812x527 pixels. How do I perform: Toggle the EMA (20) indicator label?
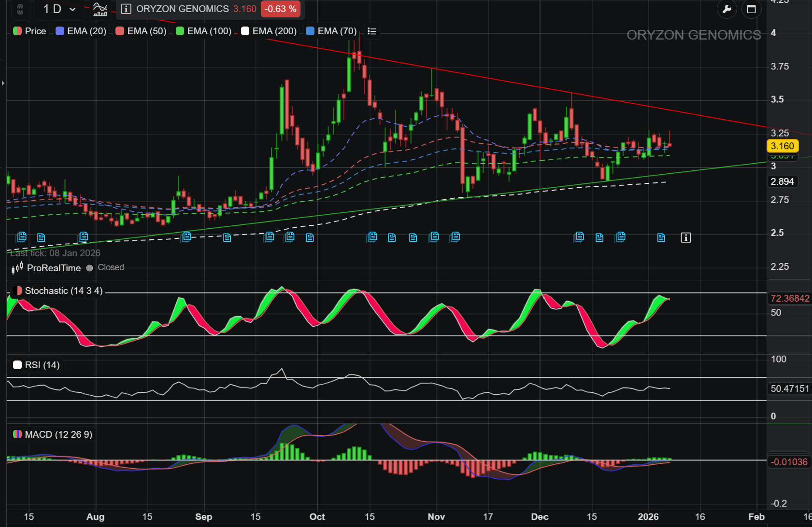81,31
